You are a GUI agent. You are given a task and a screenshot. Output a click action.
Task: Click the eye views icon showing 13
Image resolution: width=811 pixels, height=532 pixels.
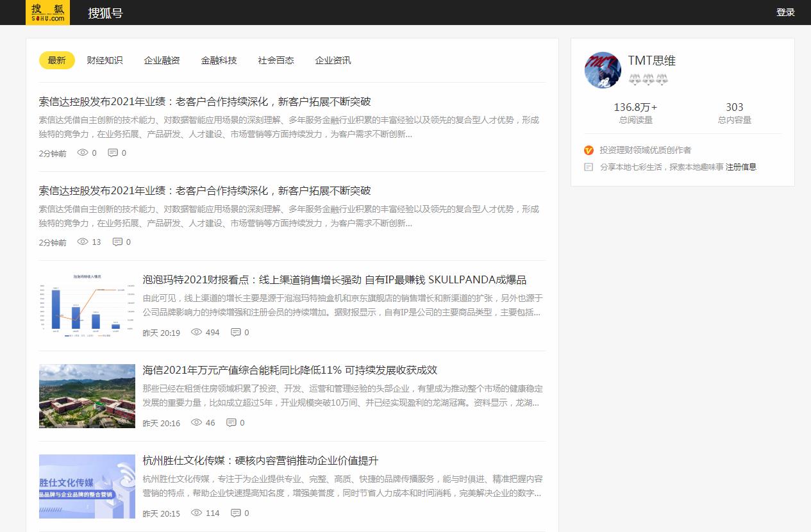(83, 242)
